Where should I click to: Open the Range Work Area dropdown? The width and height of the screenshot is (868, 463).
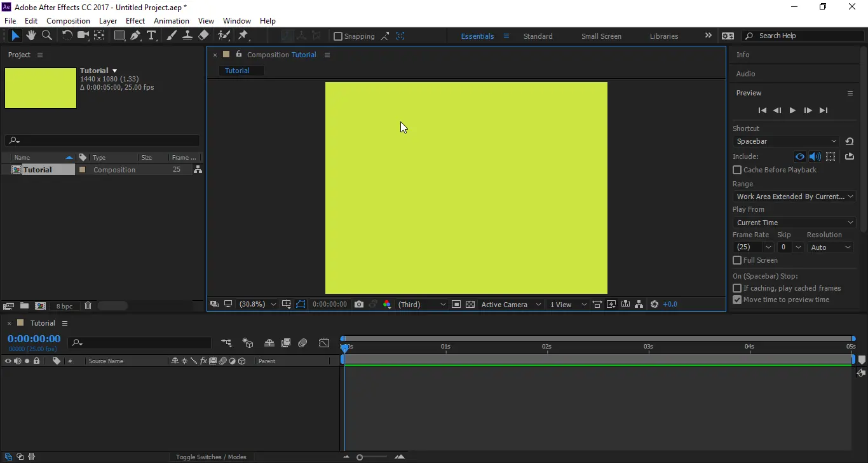794,197
